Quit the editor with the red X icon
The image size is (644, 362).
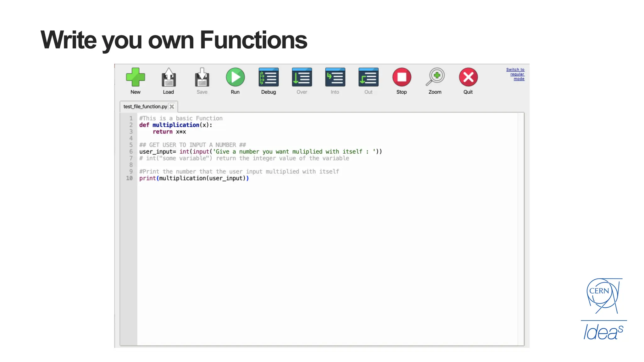coord(468,77)
